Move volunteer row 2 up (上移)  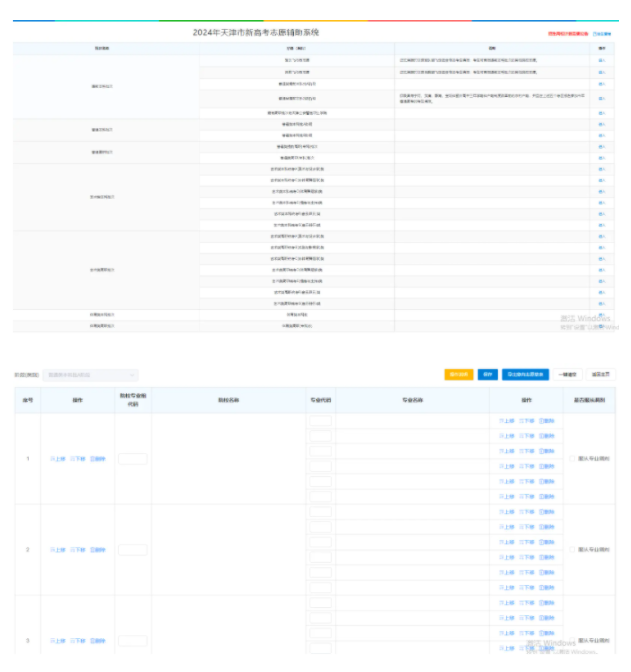57,550
